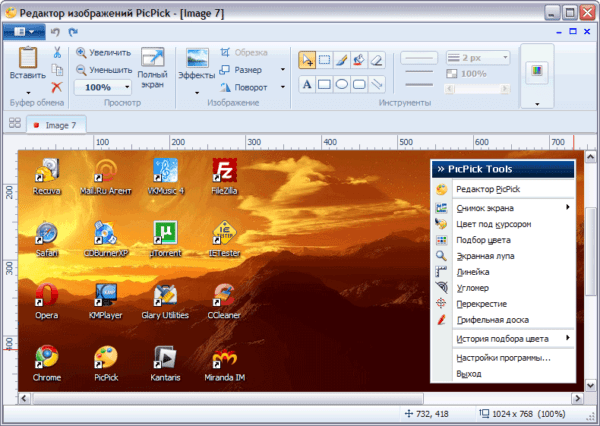Expand the Effects (Эффекты) dropdown arrow
The width and height of the screenshot is (600, 426).
pos(197,93)
